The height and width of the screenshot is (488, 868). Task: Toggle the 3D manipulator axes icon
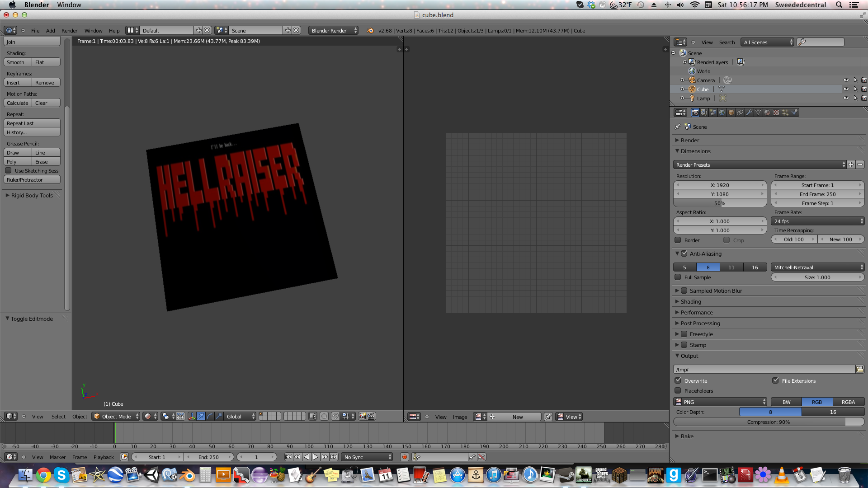[x=192, y=416]
